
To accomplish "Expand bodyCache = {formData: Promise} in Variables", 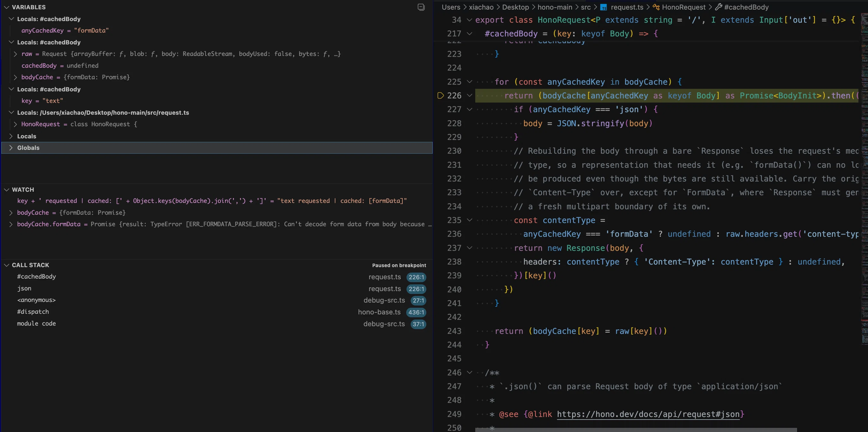I will coord(15,77).
